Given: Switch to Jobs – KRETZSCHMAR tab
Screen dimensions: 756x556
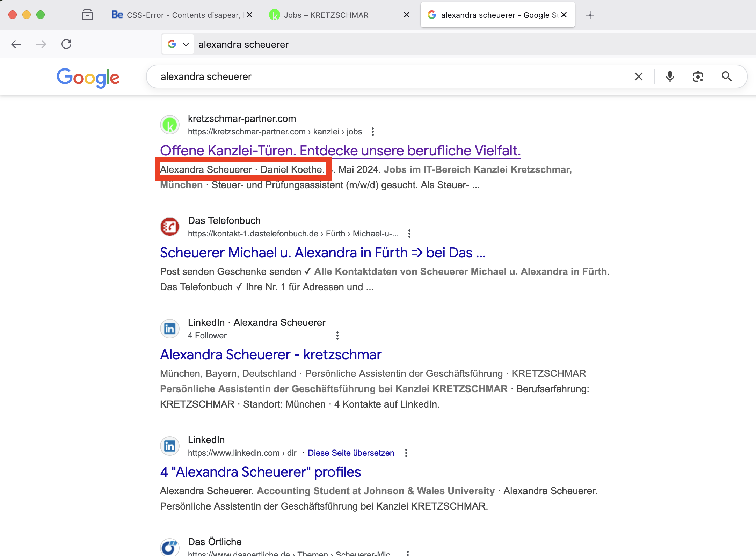Looking at the screenshot, I should (x=326, y=15).
